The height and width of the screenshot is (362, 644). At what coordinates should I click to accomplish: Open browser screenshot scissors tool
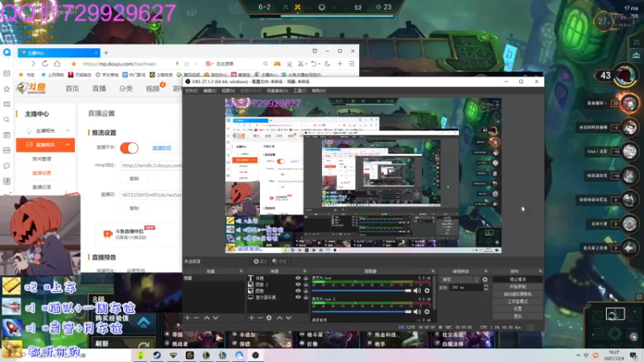click(x=300, y=64)
